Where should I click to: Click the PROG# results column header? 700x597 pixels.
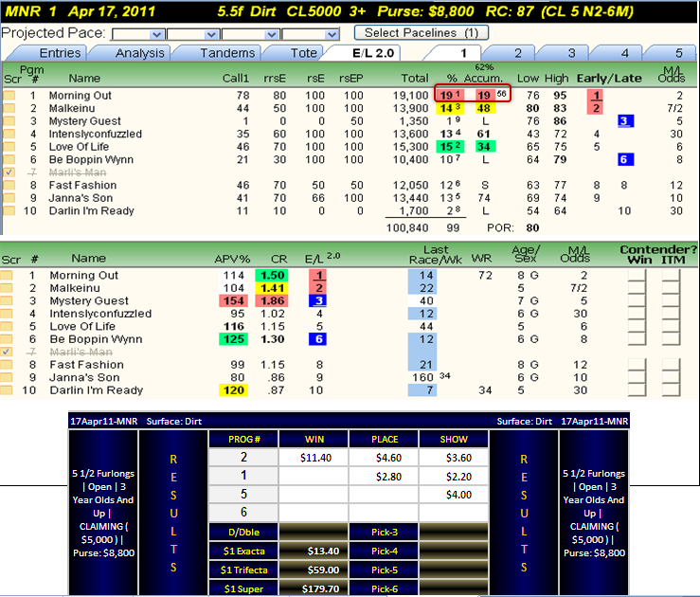click(x=243, y=440)
